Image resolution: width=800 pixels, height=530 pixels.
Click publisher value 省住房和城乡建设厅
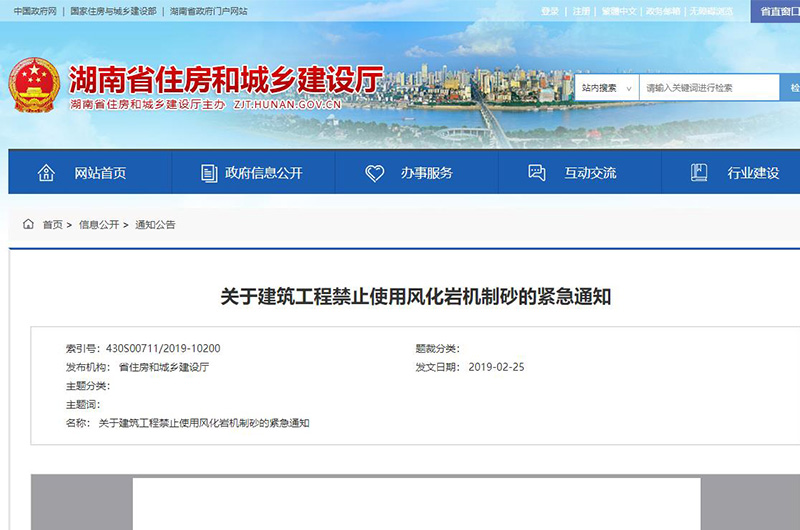coord(164,367)
